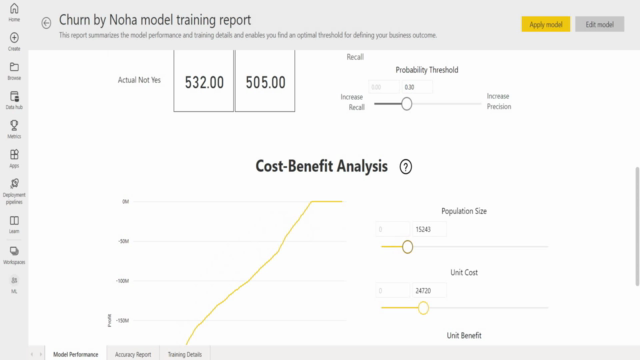Click the Population Size slider handle
The height and width of the screenshot is (360, 640).
pyautogui.click(x=407, y=247)
